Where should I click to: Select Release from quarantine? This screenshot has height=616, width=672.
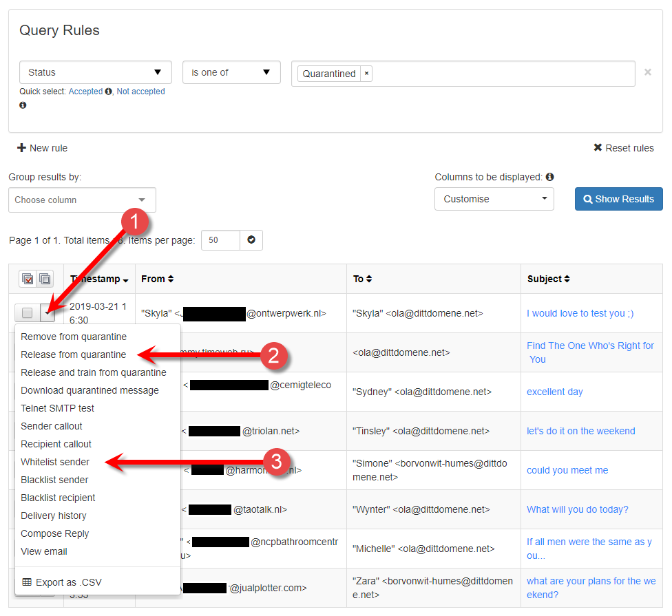73,354
